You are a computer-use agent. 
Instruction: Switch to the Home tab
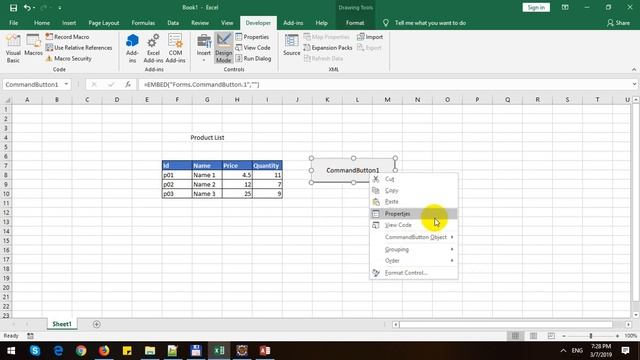(42, 23)
